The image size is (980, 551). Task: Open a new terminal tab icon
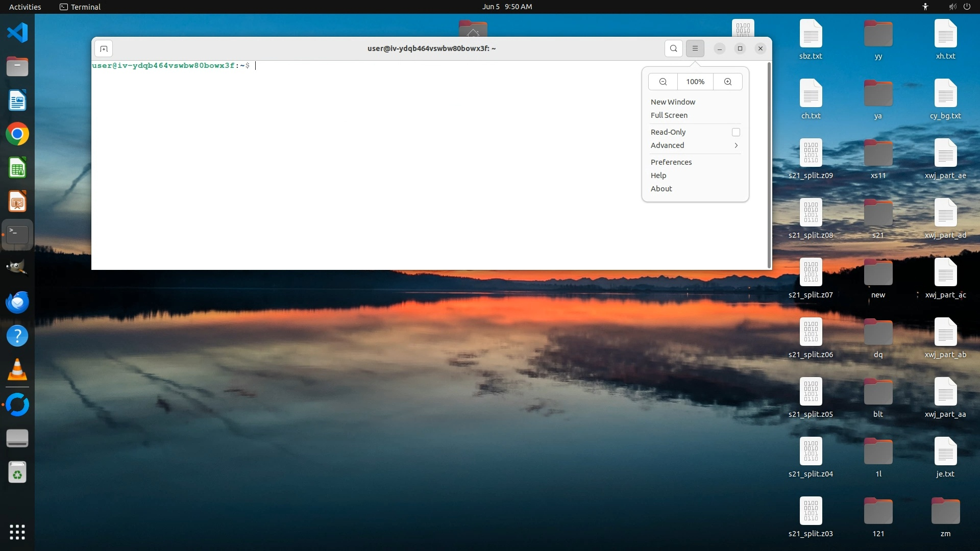coord(104,48)
